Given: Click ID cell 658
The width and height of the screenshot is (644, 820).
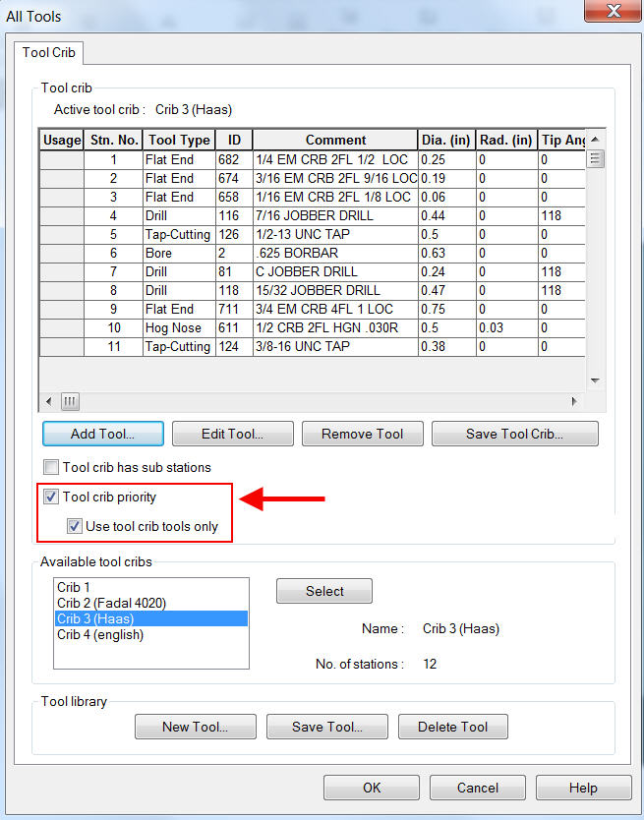Looking at the screenshot, I should pos(234,198).
